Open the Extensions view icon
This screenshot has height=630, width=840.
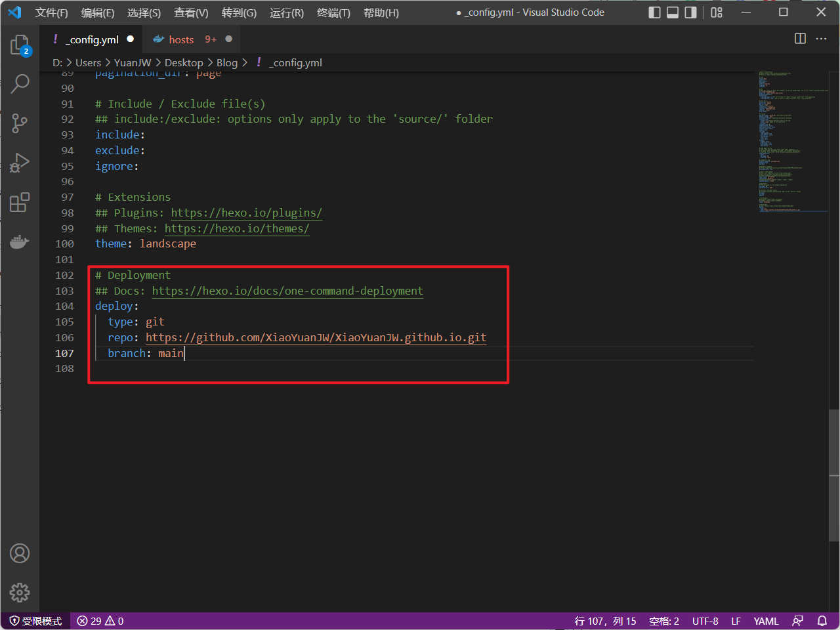20,201
